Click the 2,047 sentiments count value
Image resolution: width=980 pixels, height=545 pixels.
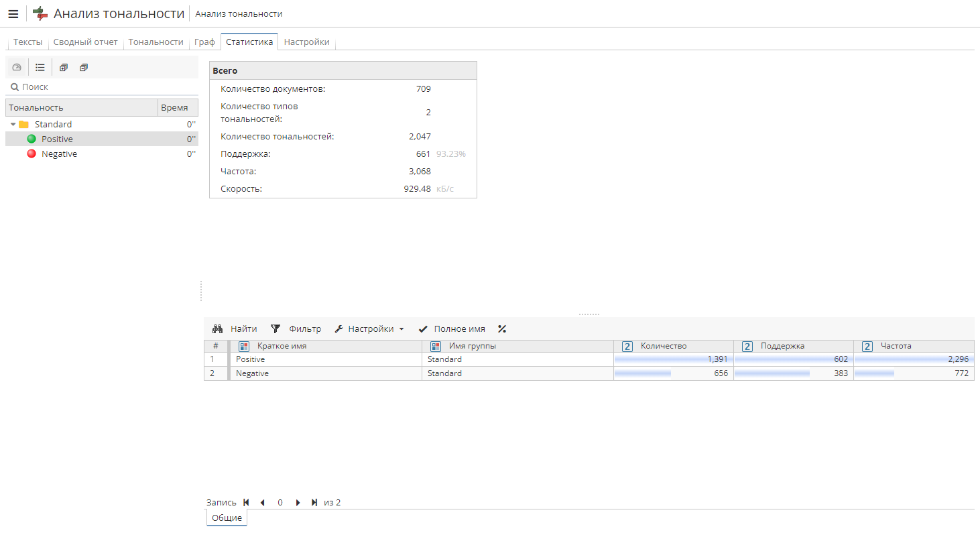(x=420, y=137)
